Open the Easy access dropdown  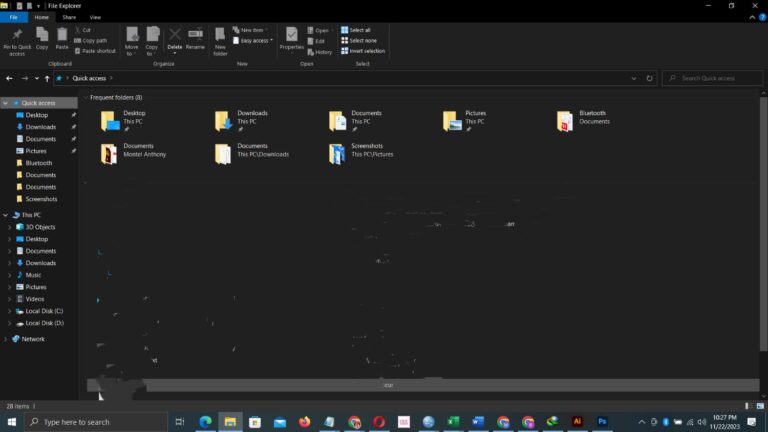253,41
